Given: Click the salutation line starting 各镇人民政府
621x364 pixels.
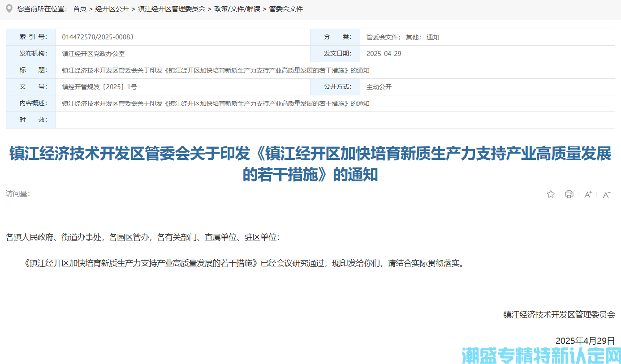Looking at the screenshot, I should point(142,237).
